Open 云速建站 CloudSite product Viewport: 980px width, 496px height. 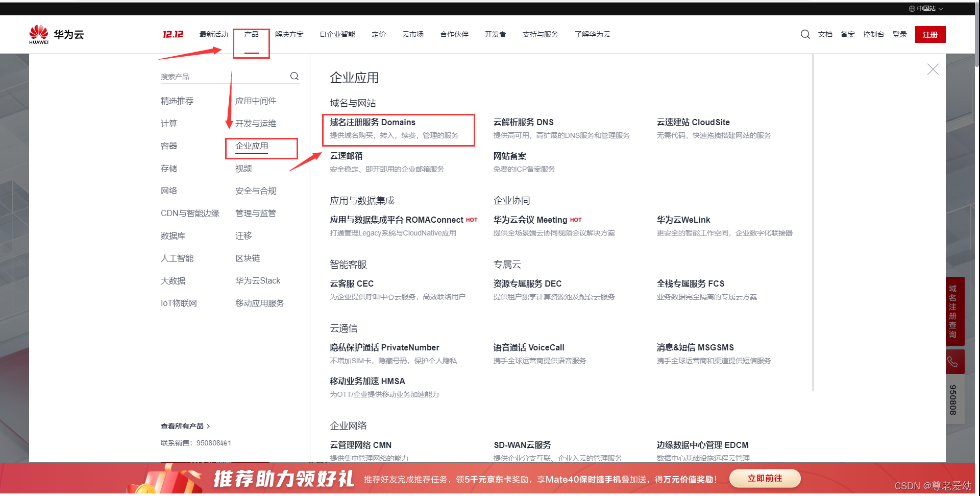point(693,123)
